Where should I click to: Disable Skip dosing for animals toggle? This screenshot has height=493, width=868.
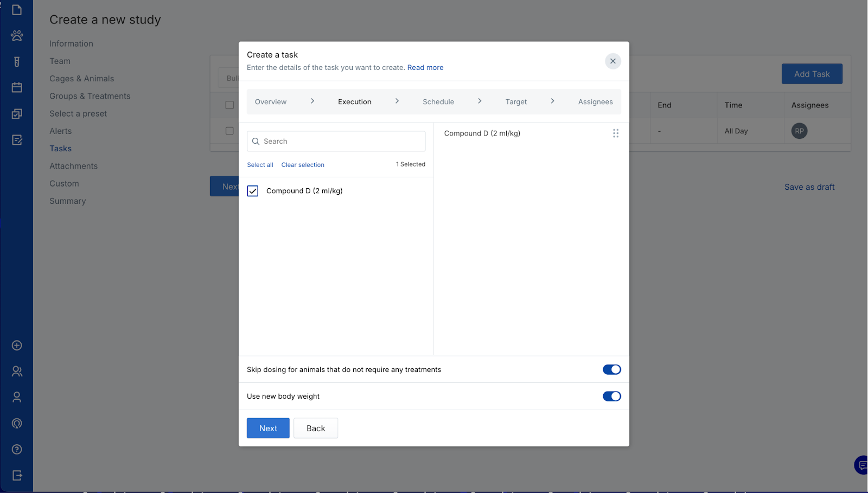pos(611,369)
